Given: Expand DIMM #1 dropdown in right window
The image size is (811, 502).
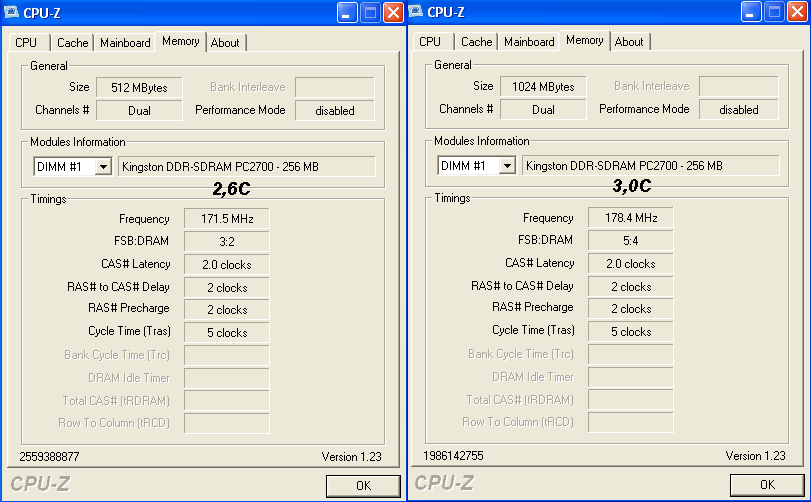Looking at the screenshot, I should 506,166.
